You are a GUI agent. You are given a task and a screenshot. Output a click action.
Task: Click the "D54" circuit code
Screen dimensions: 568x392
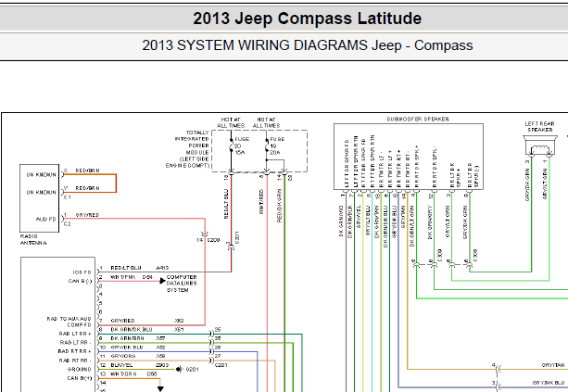point(147,277)
